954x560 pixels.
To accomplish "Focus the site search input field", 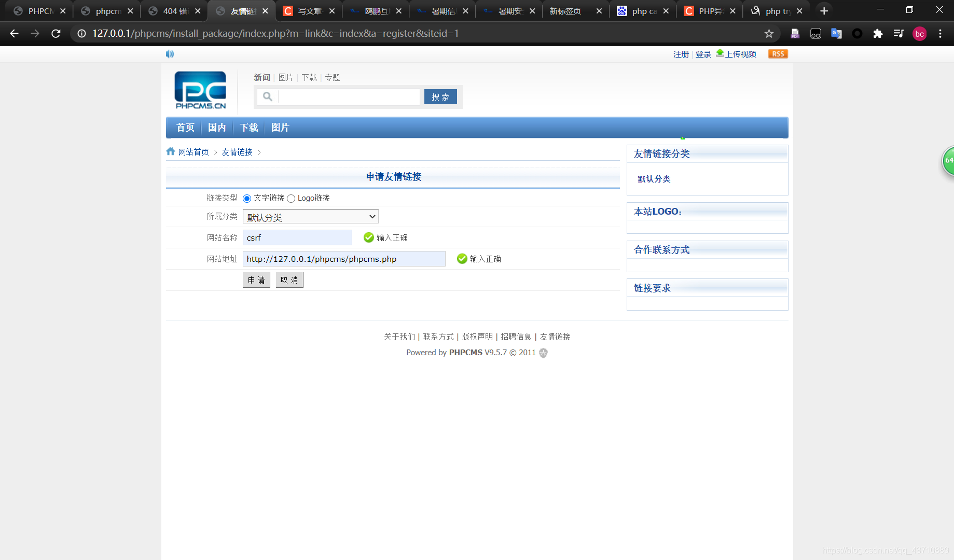I will (x=349, y=97).
